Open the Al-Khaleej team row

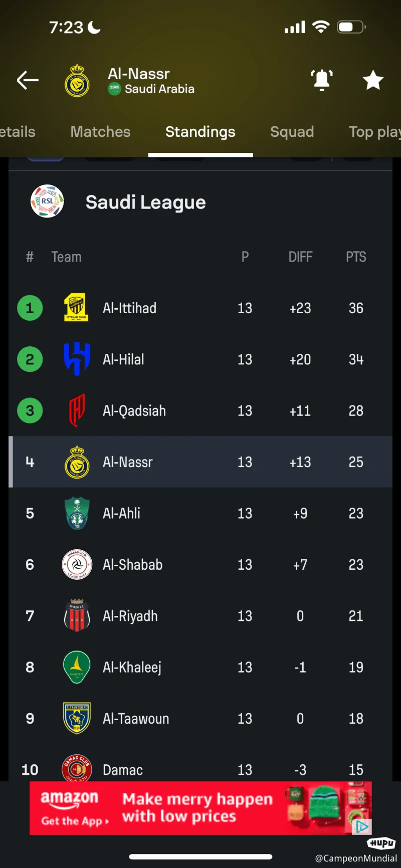pos(200,668)
